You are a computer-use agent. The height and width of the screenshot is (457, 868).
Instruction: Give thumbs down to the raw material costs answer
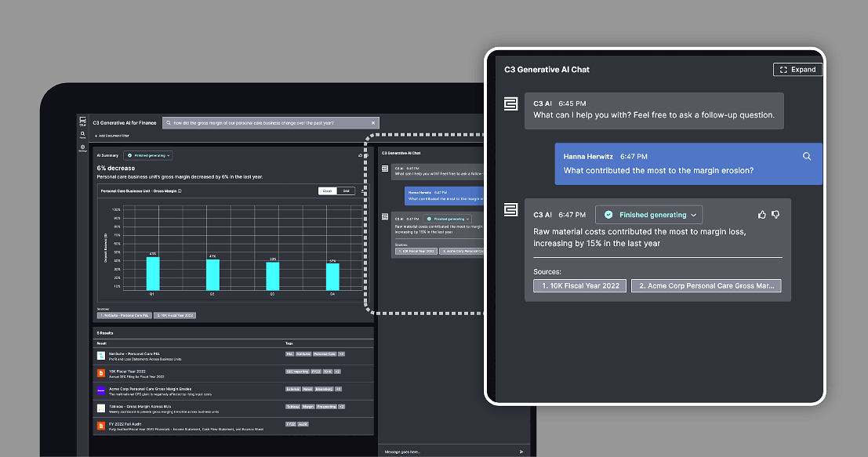(x=775, y=215)
